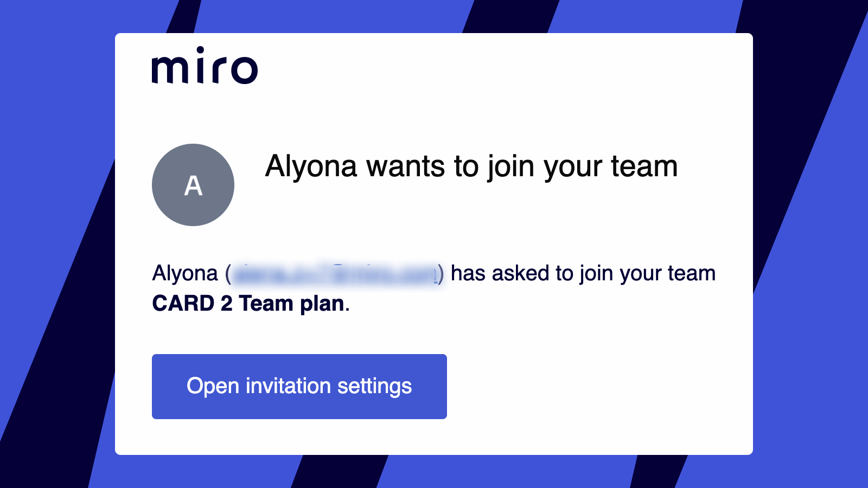Image resolution: width=868 pixels, height=488 pixels.
Task: Click the dot above the 'i' in the logo
Action: tap(200, 50)
